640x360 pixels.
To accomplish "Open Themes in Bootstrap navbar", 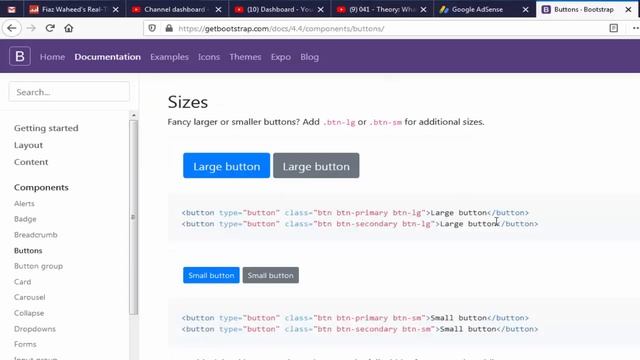I will point(245,57).
